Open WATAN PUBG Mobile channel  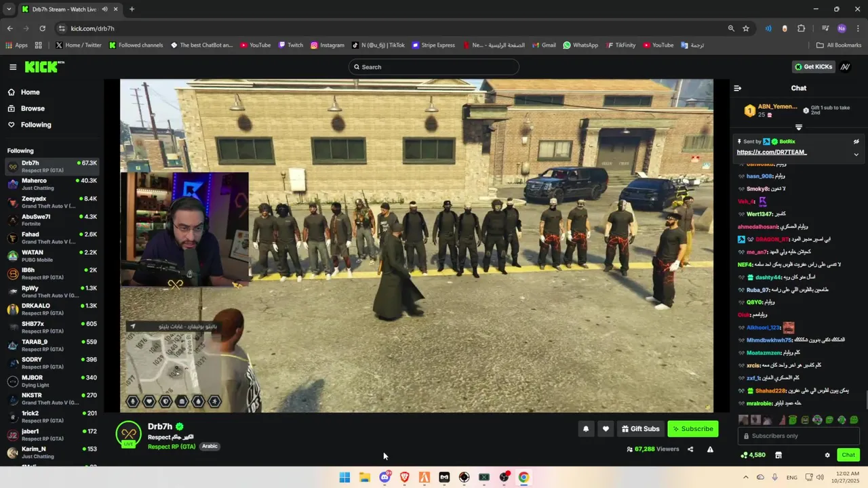pyautogui.click(x=52, y=256)
